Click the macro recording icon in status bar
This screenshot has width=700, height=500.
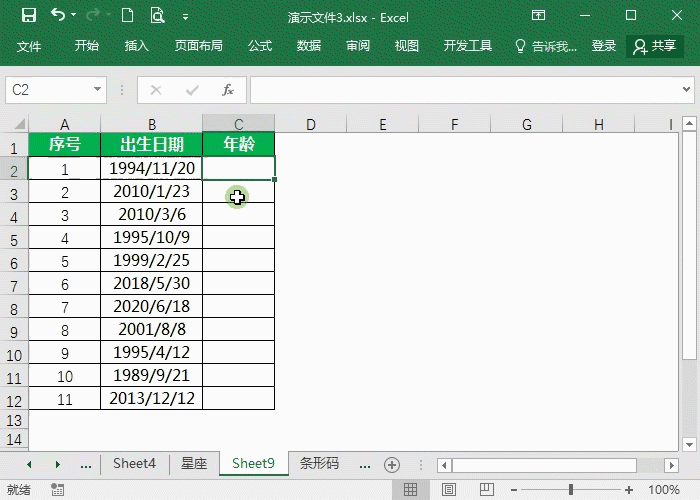[x=57, y=490]
